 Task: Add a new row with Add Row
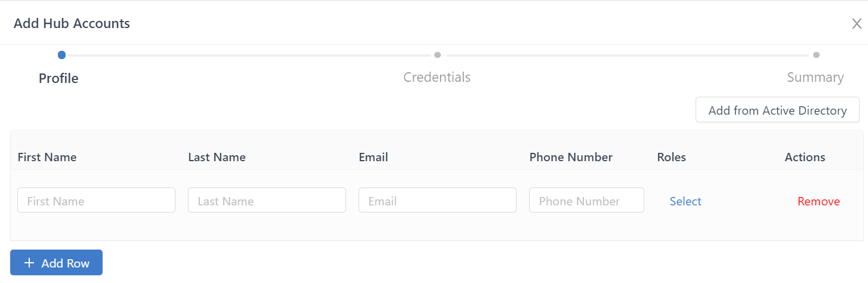point(57,263)
